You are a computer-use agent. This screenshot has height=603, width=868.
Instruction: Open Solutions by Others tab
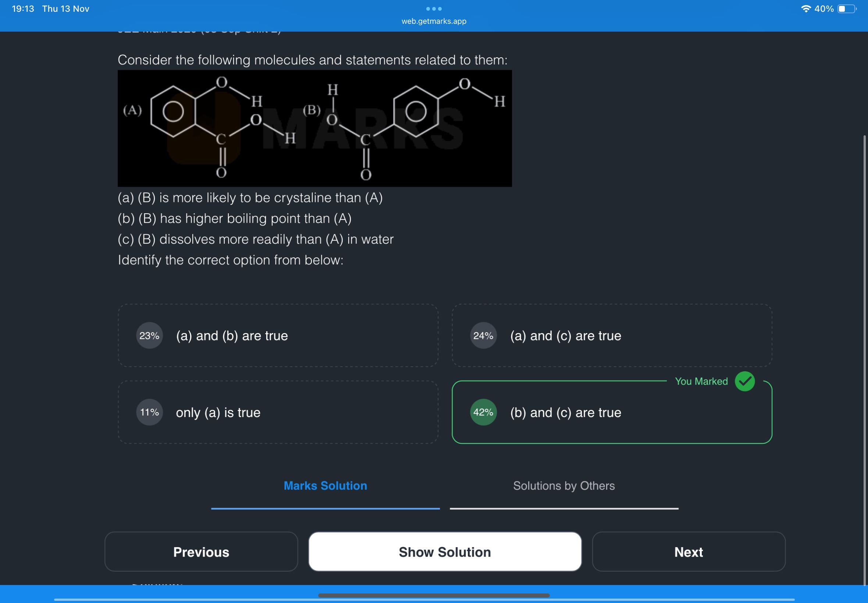point(563,486)
